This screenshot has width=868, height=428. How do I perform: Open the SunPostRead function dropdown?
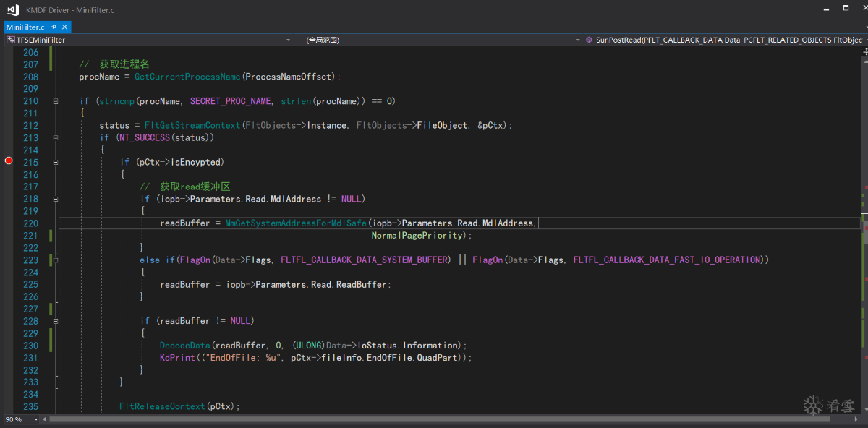click(x=727, y=40)
